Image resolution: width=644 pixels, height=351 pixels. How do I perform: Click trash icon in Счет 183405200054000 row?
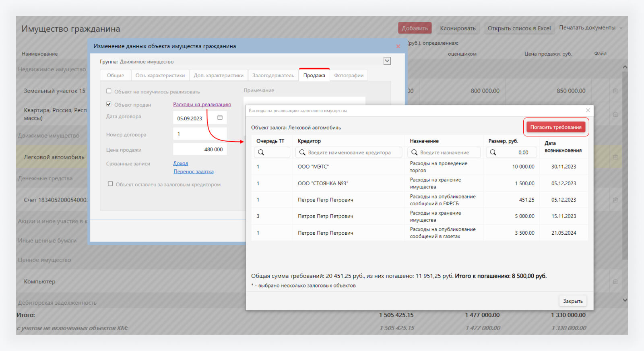(615, 200)
